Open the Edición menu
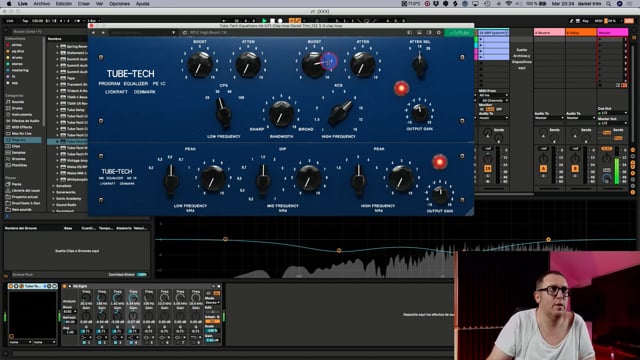This screenshot has width=640, height=360. click(x=64, y=4)
